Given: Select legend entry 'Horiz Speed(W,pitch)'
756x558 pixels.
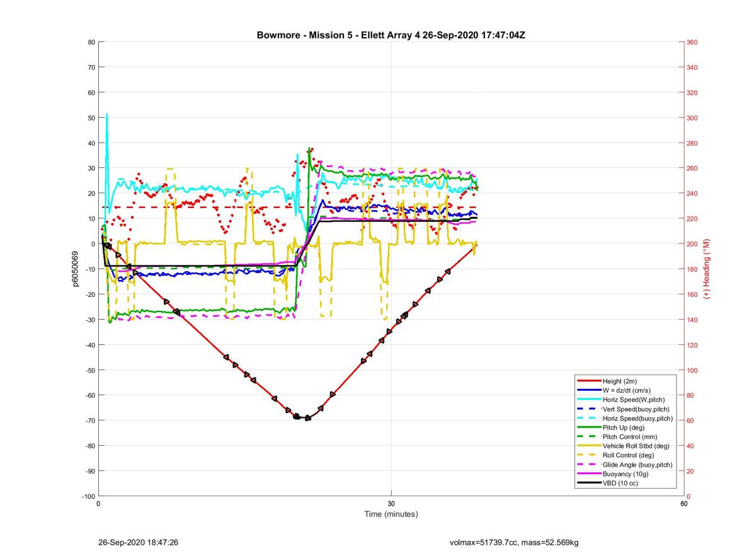Looking at the screenshot, I should (x=634, y=400).
